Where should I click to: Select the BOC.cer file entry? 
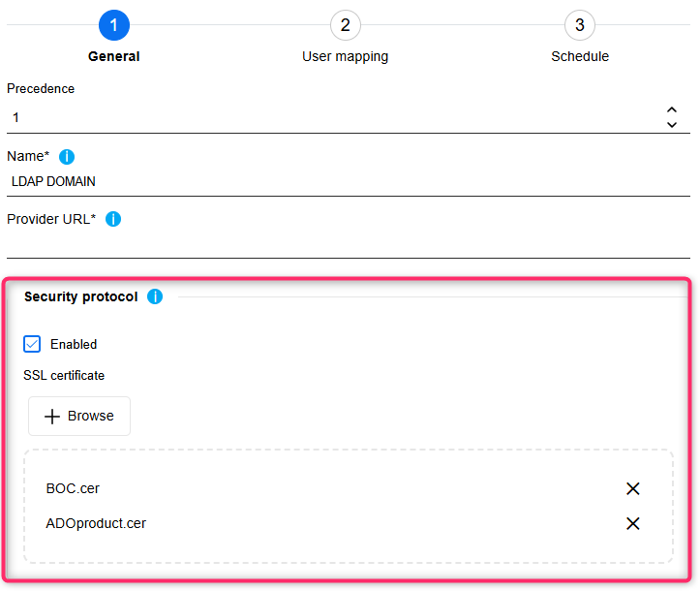click(x=73, y=489)
